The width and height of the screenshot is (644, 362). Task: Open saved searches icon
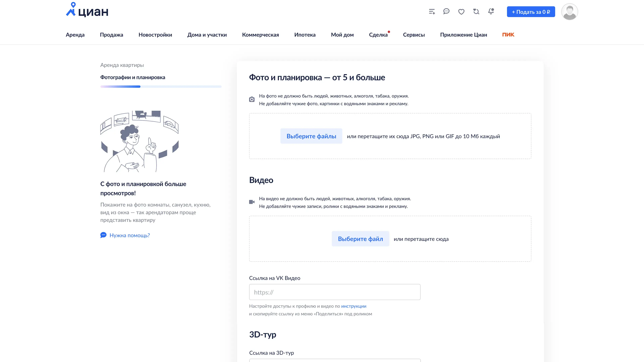click(476, 12)
